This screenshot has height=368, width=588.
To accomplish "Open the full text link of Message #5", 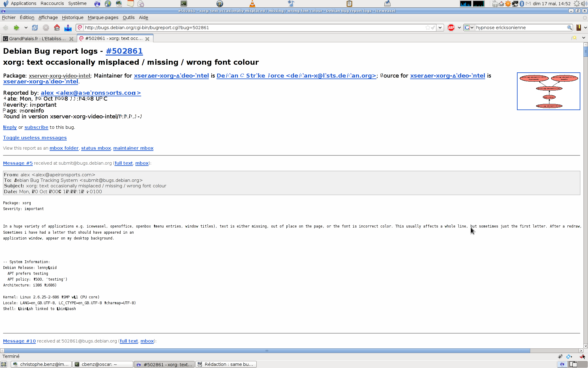I will click(x=123, y=163).
